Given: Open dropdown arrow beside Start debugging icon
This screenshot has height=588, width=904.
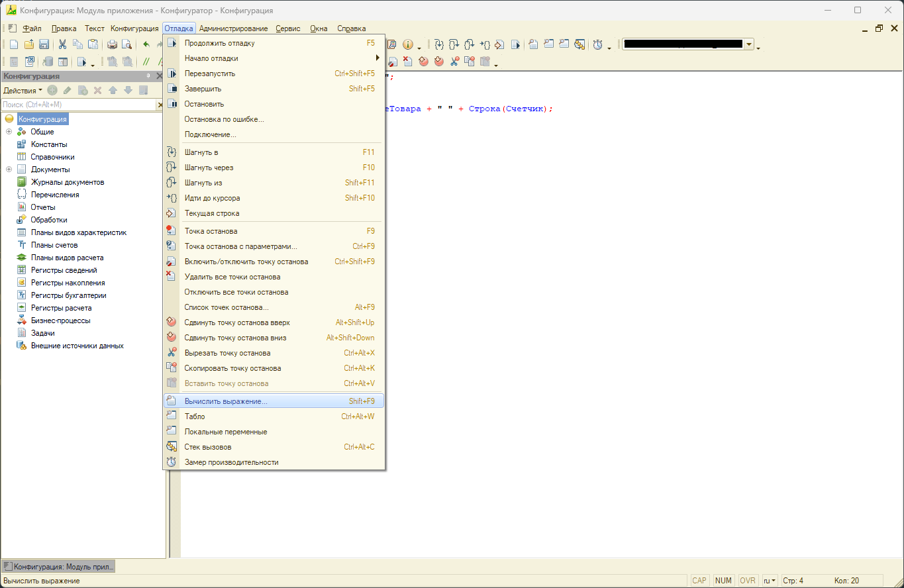Looking at the screenshot, I should [93, 65].
